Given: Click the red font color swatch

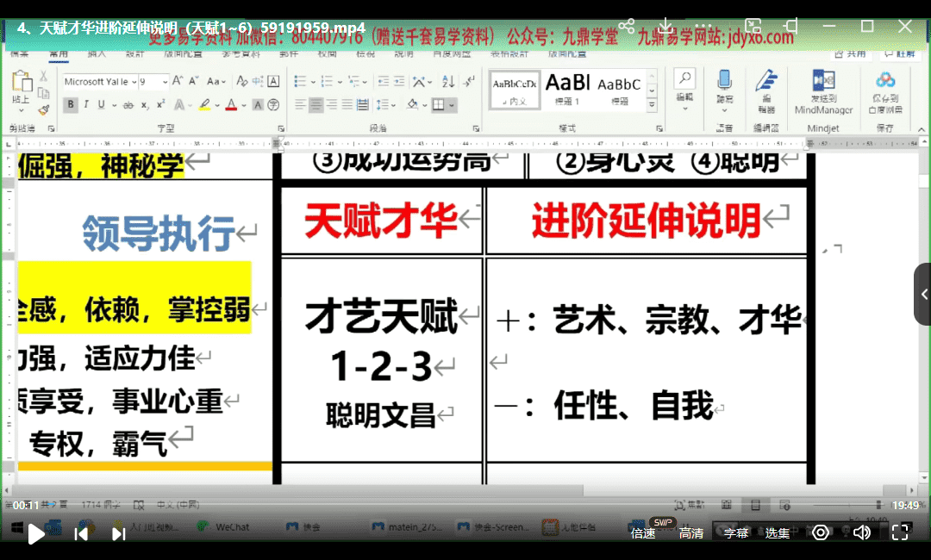Looking at the screenshot, I should (x=230, y=105).
